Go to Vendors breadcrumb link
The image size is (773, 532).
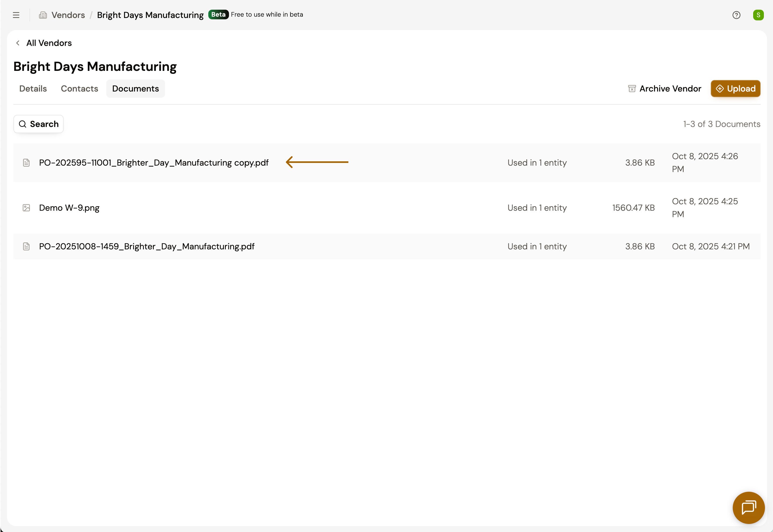coord(68,15)
